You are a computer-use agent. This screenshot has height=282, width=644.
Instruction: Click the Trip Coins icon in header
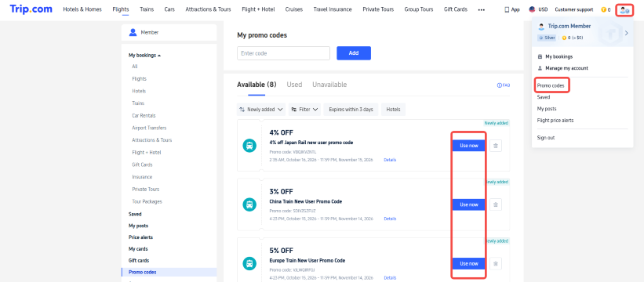coord(603,9)
